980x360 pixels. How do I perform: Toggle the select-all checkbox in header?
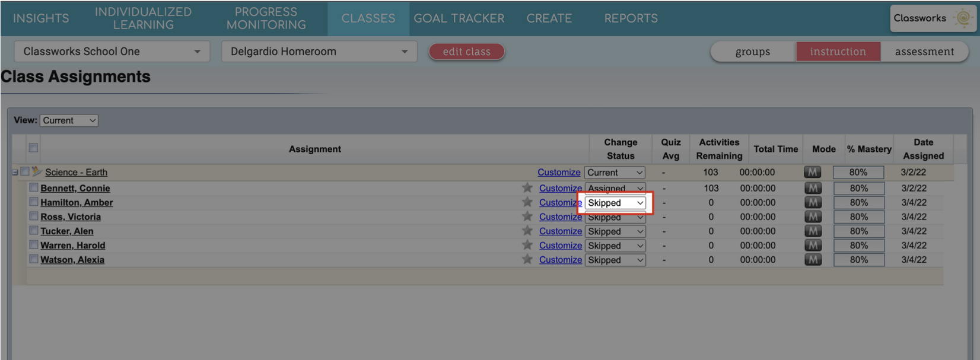33,148
